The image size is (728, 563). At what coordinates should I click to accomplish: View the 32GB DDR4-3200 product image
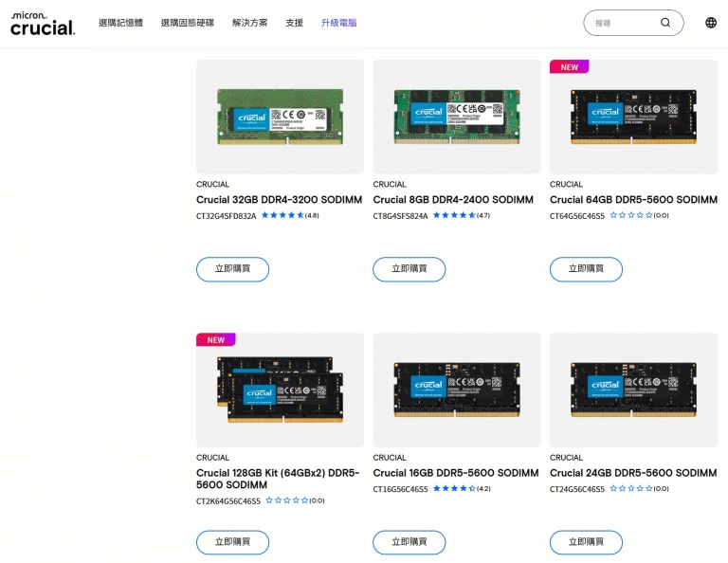click(x=280, y=117)
